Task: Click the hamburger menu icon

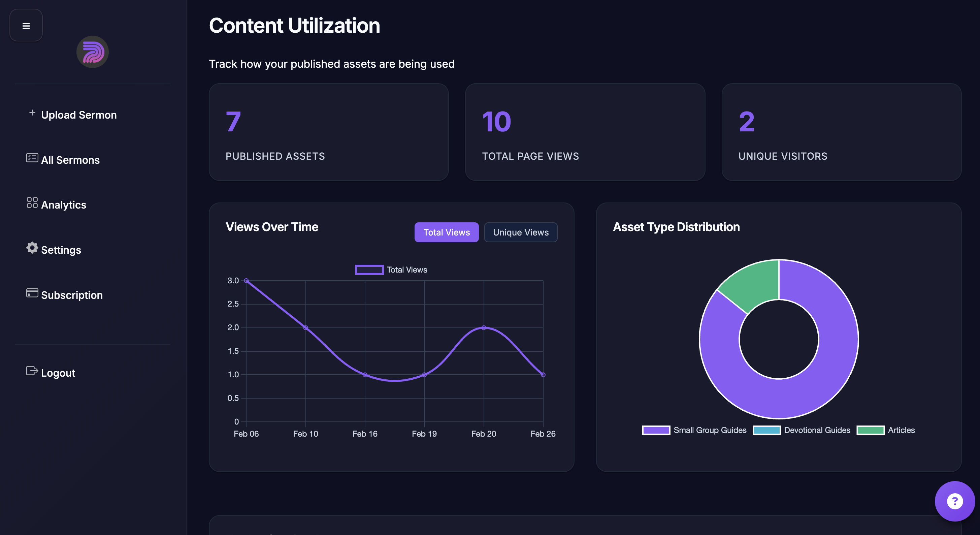Action: [26, 26]
